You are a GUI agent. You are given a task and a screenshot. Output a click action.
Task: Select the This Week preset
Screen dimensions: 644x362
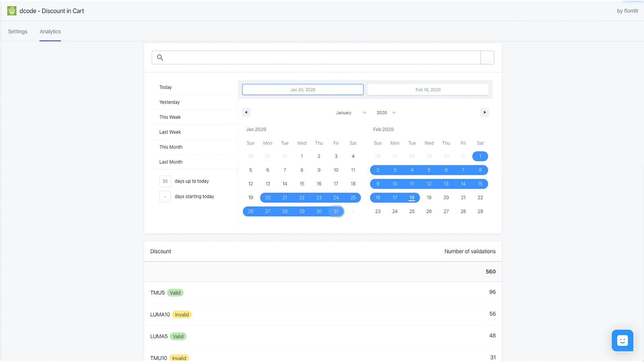coord(170,117)
